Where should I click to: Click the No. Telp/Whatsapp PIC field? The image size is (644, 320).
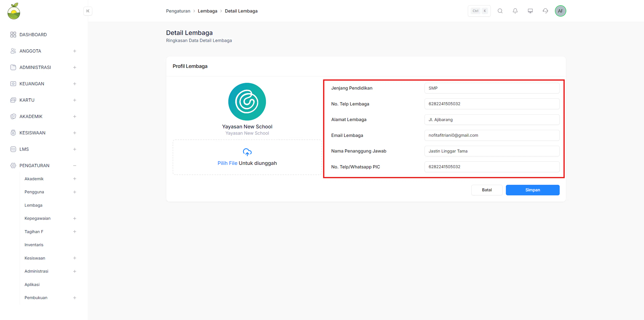coord(492,167)
